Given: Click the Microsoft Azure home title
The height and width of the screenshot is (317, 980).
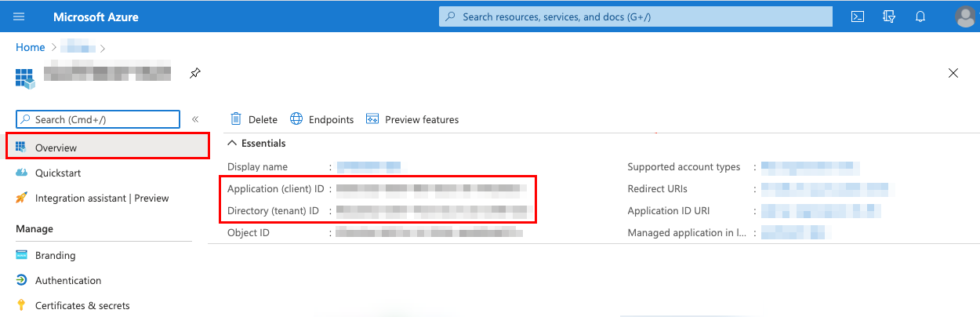Looking at the screenshot, I should (96, 16).
